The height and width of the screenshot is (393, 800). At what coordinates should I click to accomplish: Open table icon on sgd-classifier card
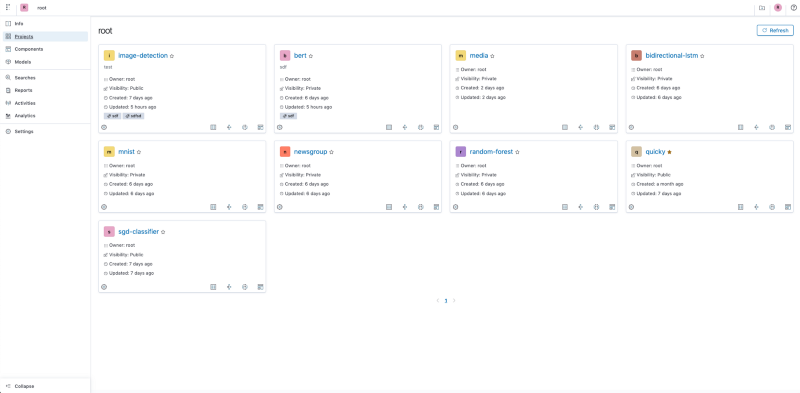(213, 287)
